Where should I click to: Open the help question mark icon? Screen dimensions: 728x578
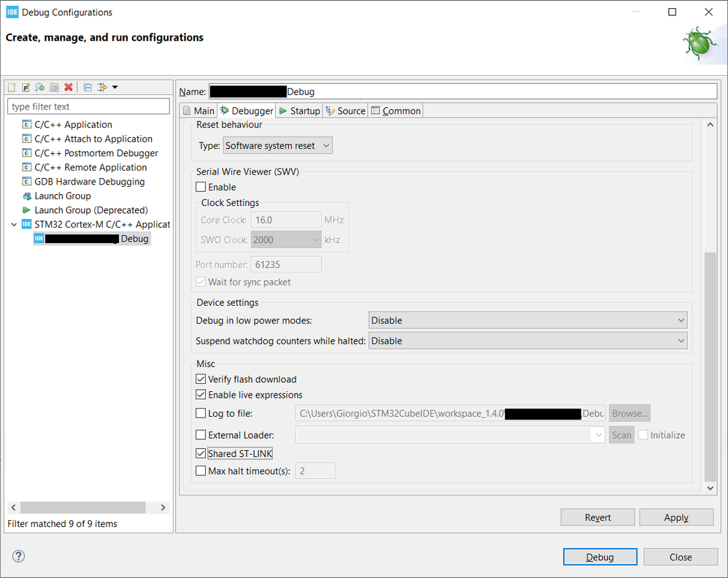[x=18, y=556]
